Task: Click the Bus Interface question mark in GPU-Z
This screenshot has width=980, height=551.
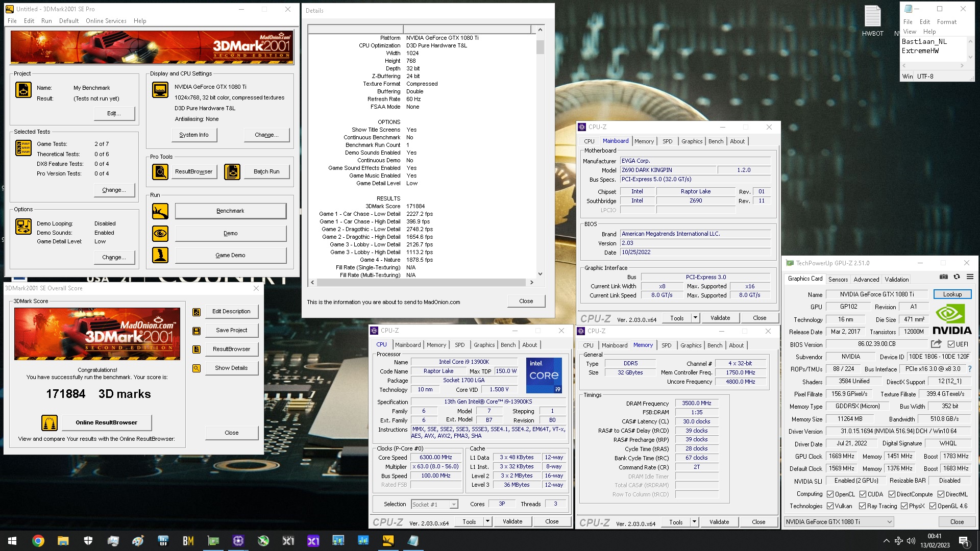Action: click(970, 369)
